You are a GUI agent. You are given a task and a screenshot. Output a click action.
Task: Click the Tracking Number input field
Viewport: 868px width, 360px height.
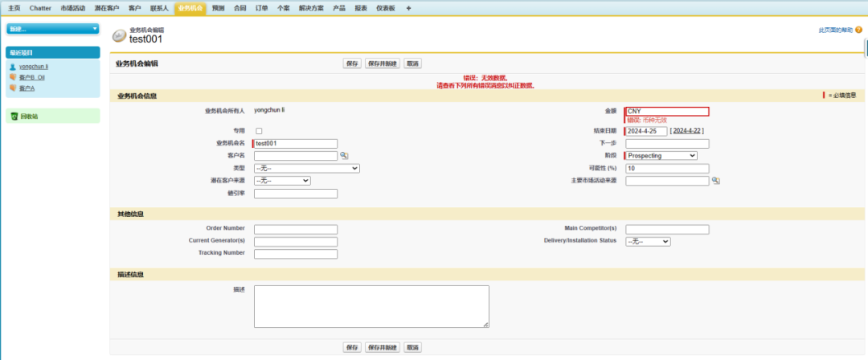click(296, 254)
